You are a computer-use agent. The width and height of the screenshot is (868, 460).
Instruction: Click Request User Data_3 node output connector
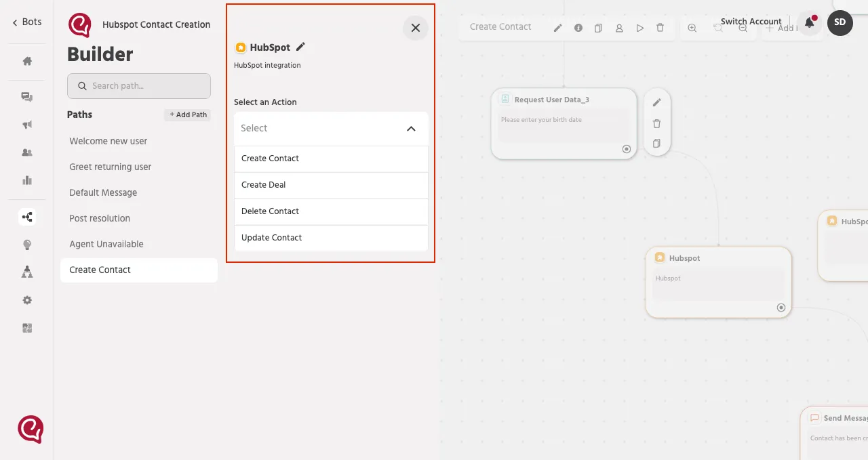tap(627, 149)
